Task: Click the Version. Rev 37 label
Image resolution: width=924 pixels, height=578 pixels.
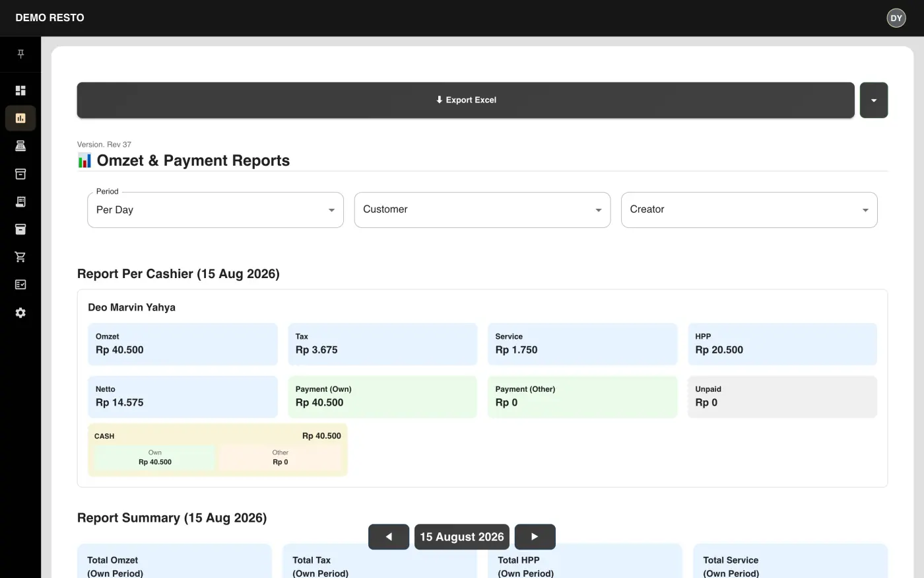Action: tap(104, 145)
